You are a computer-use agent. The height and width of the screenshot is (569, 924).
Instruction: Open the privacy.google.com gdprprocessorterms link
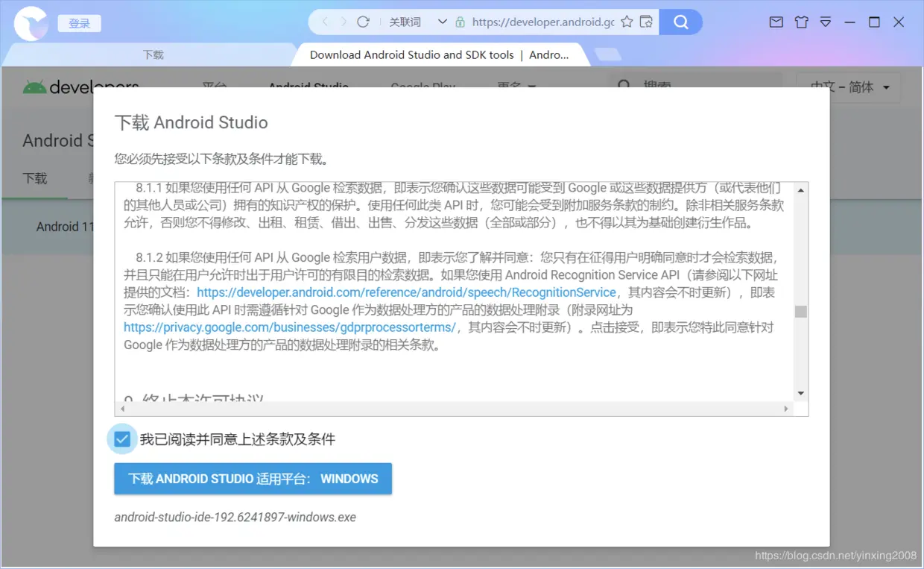click(x=290, y=327)
